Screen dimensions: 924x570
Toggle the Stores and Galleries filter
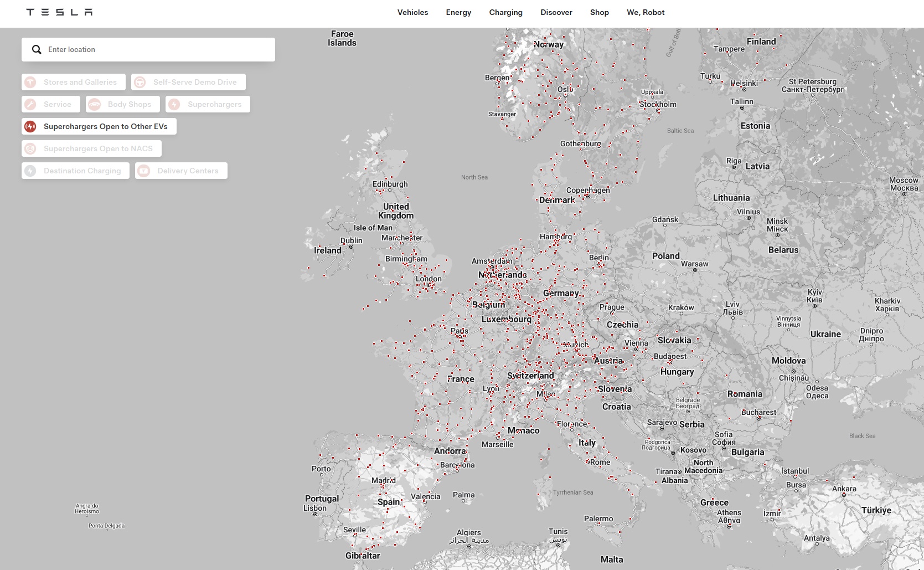(x=74, y=82)
